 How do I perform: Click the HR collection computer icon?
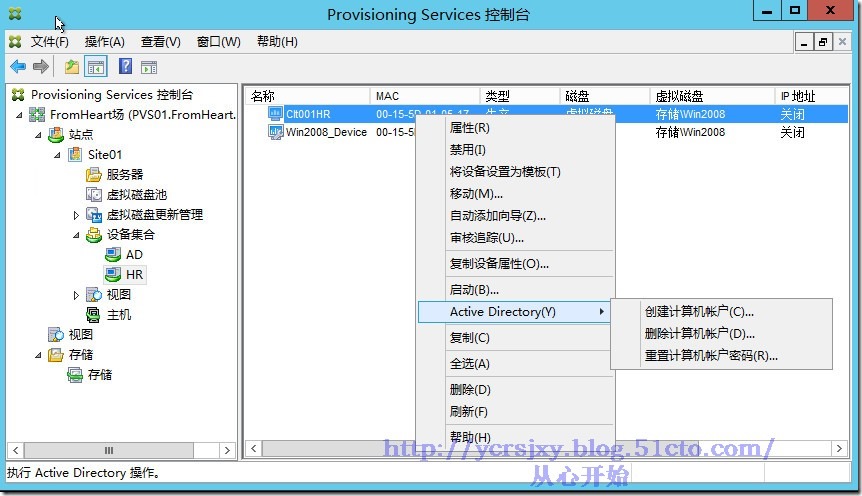click(113, 274)
